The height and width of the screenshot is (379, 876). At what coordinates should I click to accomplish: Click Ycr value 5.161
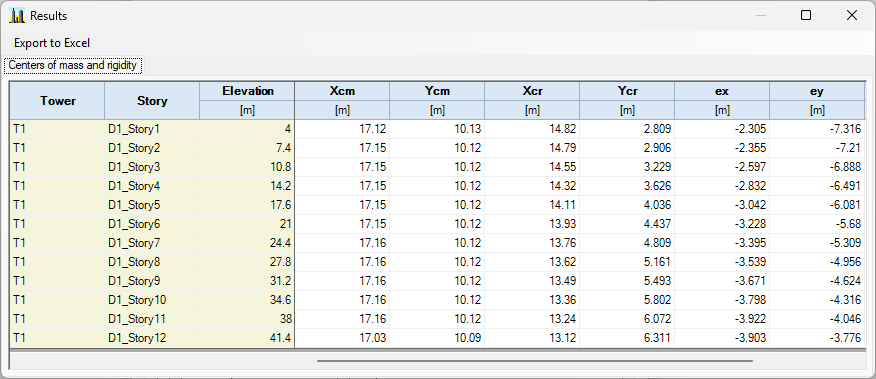627,262
